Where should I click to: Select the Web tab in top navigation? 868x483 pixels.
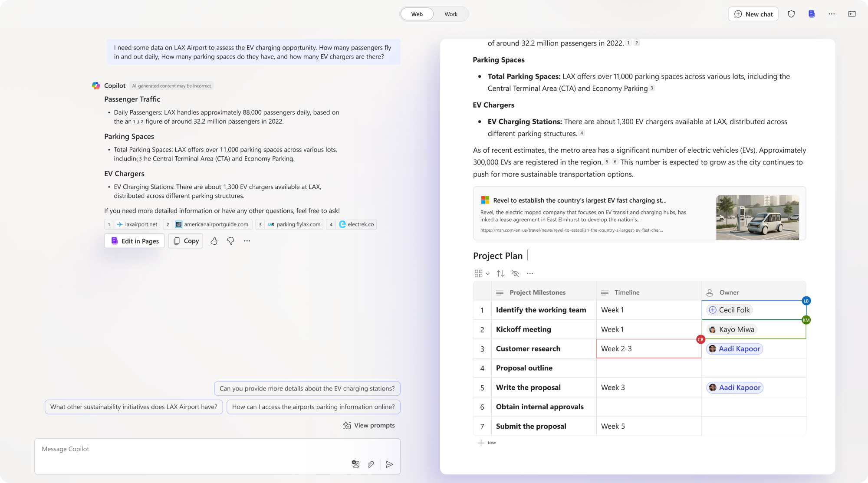417,14
